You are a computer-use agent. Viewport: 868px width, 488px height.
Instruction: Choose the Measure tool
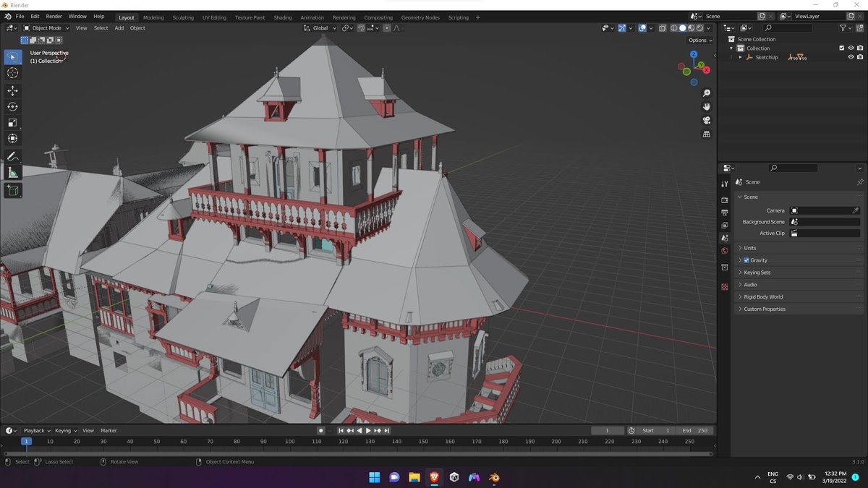click(x=13, y=173)
